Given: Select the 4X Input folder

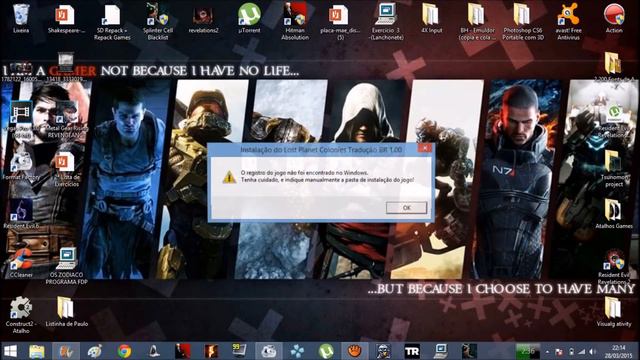Looking at the screenshot, I should click(431, 18).
